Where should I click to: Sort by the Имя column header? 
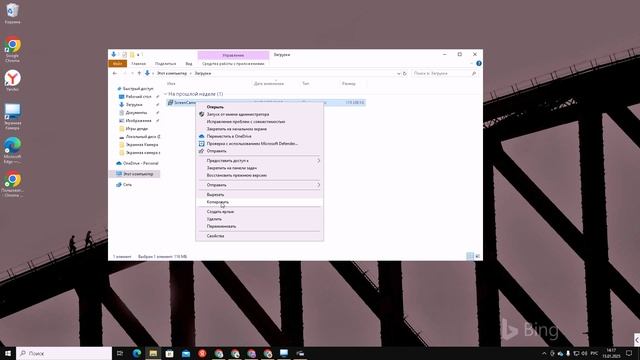(x=171, y=84)
